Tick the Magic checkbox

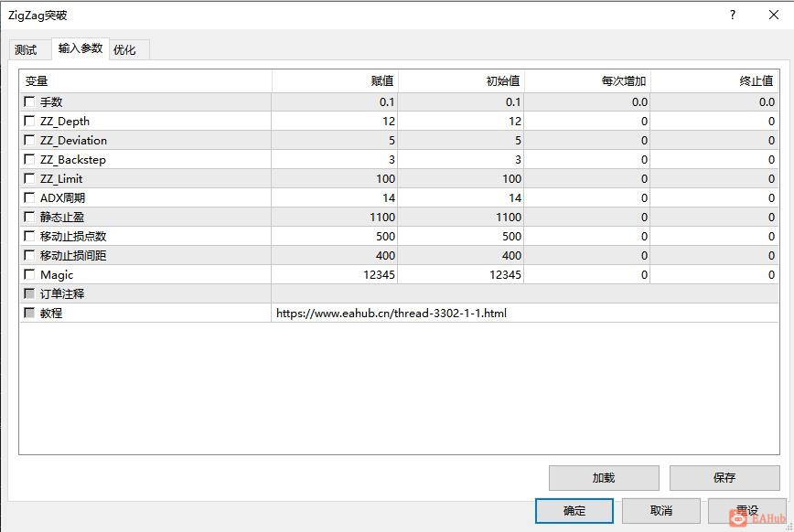pyautogui.click(x=29, y=275)
